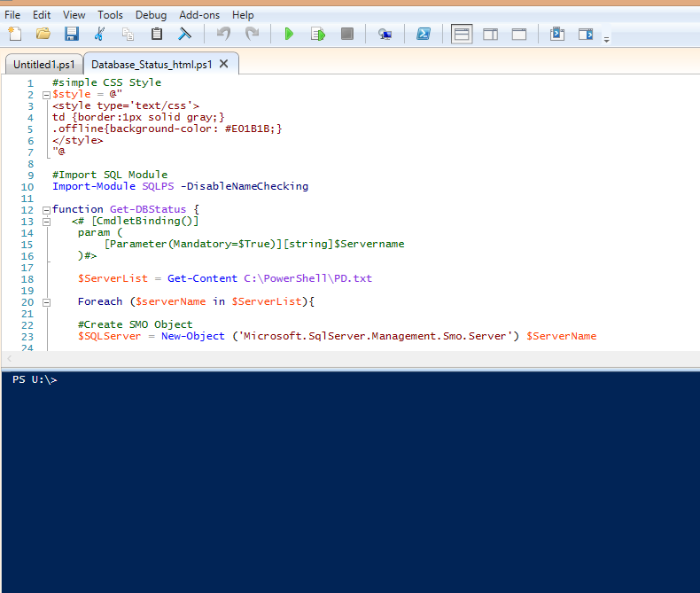Clear the console pane using the toolbar icon

click(x=185, y=34)
